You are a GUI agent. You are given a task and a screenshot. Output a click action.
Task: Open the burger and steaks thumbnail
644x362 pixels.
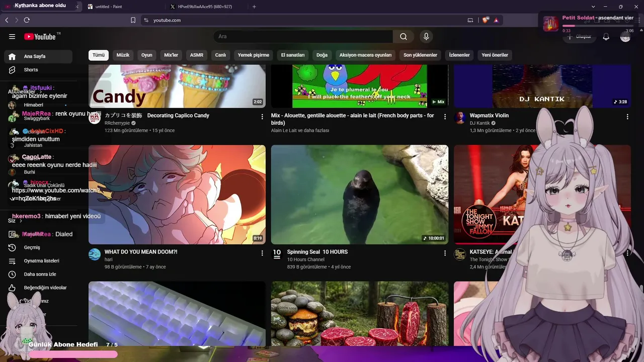[360, 313]
